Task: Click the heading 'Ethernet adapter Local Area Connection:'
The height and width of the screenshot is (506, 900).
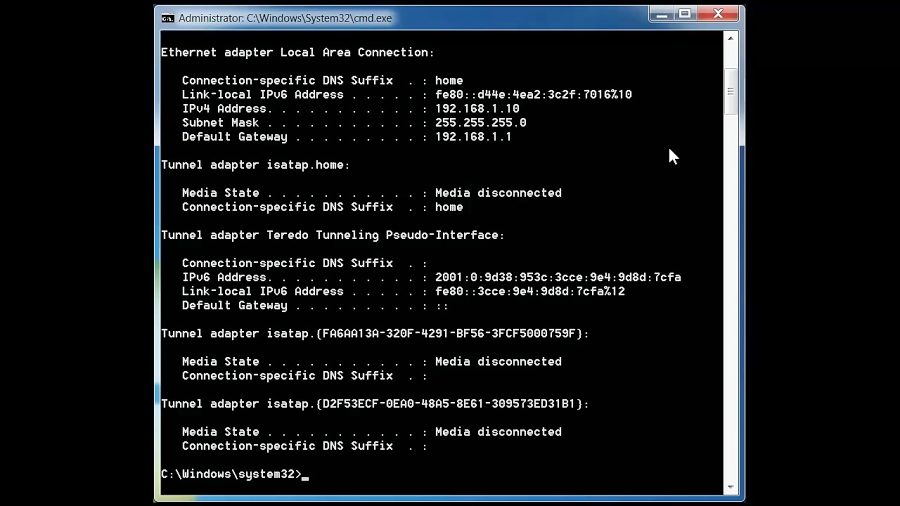Action: click(297, 52)
